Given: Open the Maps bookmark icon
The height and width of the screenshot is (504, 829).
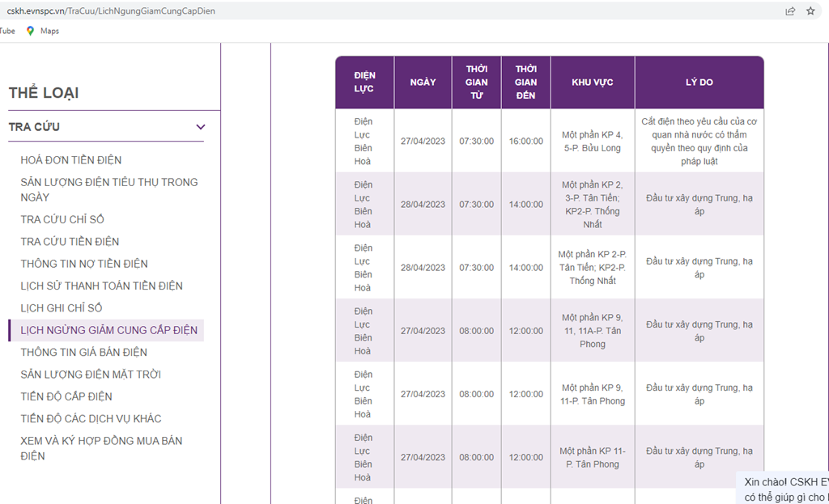Looking at the screenshot, I should (x=30, y=32).
